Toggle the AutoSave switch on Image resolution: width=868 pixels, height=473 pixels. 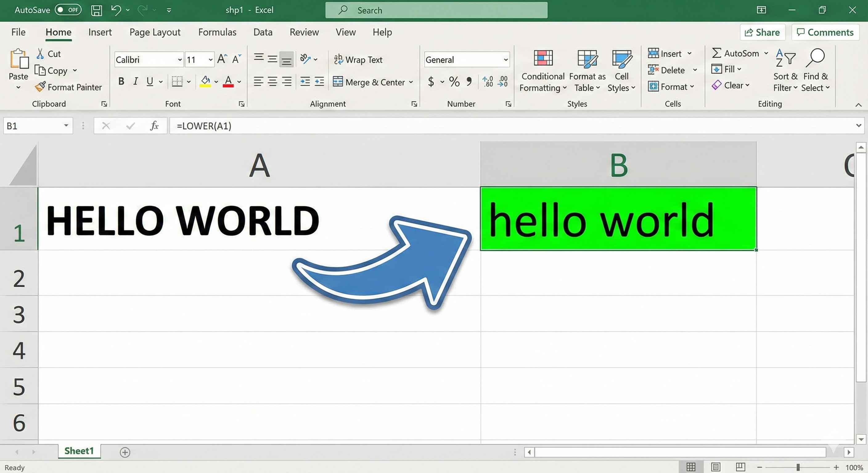(x=68, y=10)
